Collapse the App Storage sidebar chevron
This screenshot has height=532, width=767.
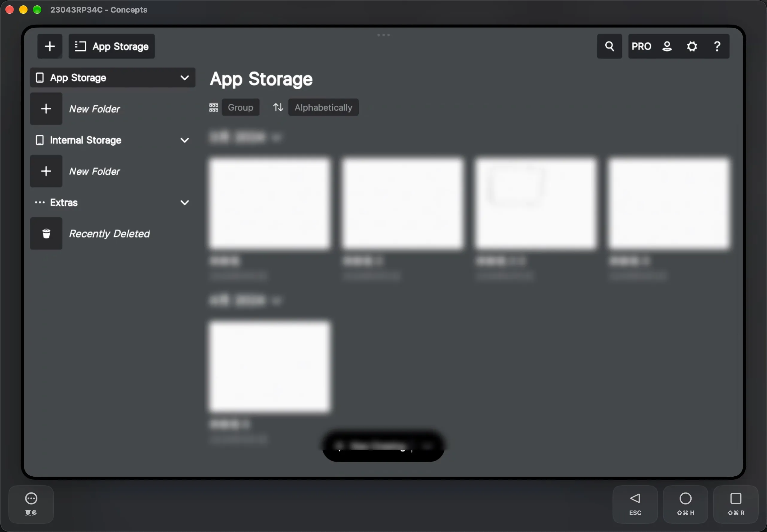(184, 78)
